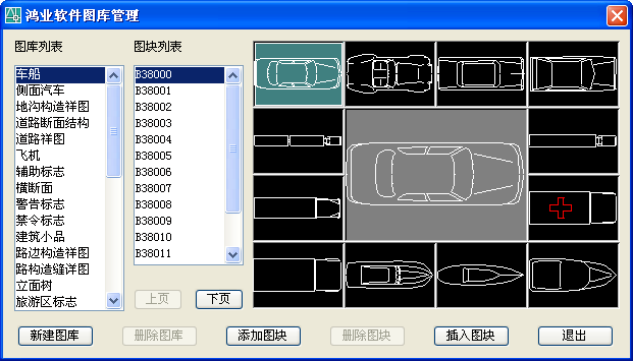Select block B38002
633x362 pixels.
(x=179, y=107)
